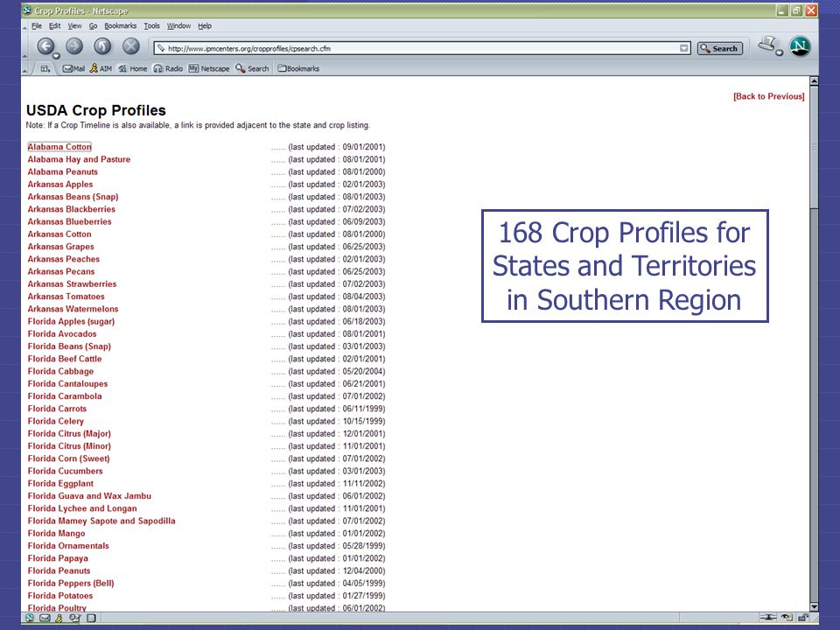Open the Help menu
Viewport: 840px width, 630px height.
pyautogui.click(x=205, y=25)
